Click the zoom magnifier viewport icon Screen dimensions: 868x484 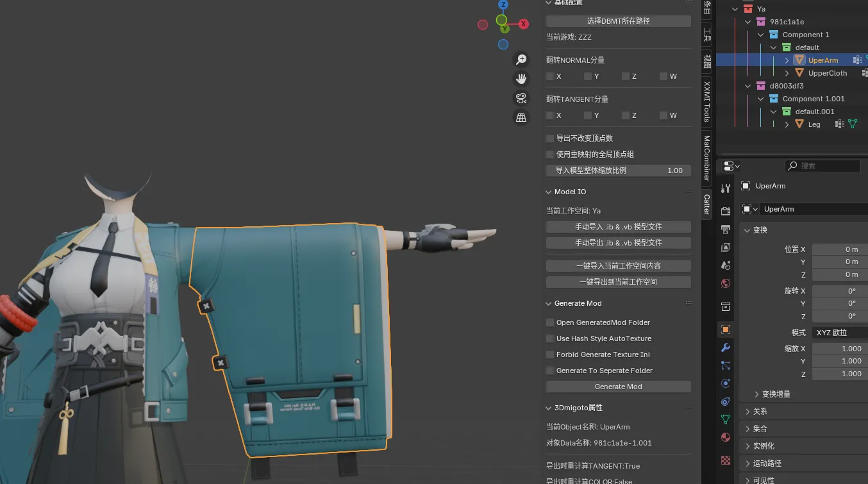pos(521,60)
